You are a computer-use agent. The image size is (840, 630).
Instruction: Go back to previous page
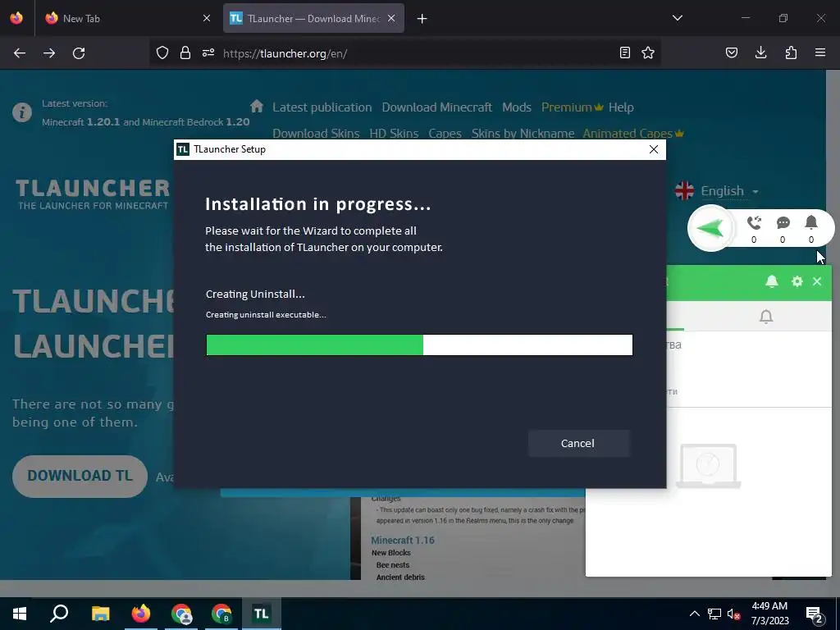coord(20,53)
